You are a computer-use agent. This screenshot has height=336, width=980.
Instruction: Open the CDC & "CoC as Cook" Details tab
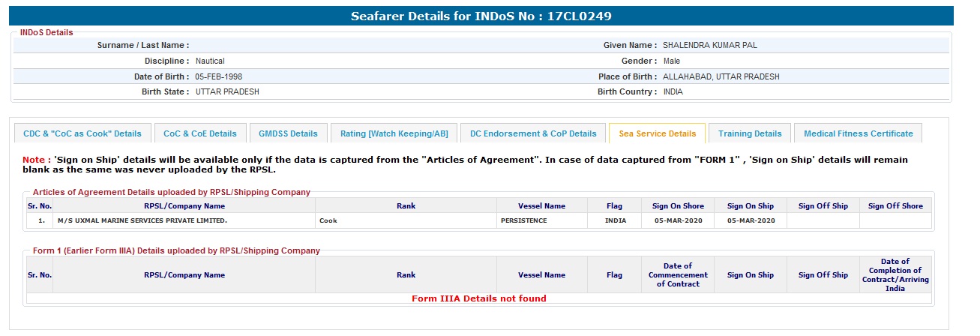82,133
